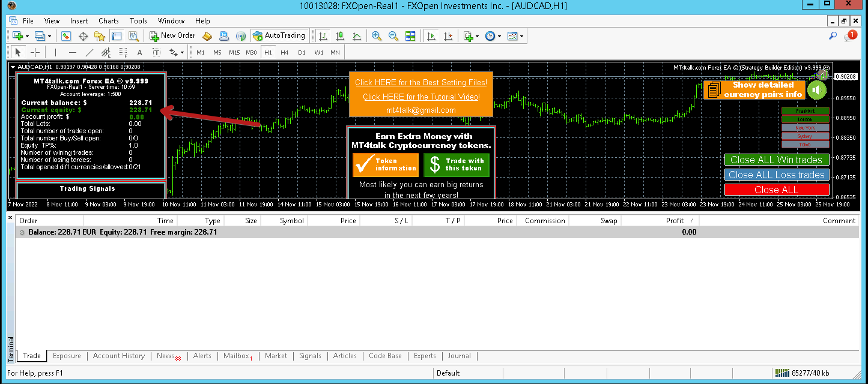Open the Account History tab

click(119, 356)
